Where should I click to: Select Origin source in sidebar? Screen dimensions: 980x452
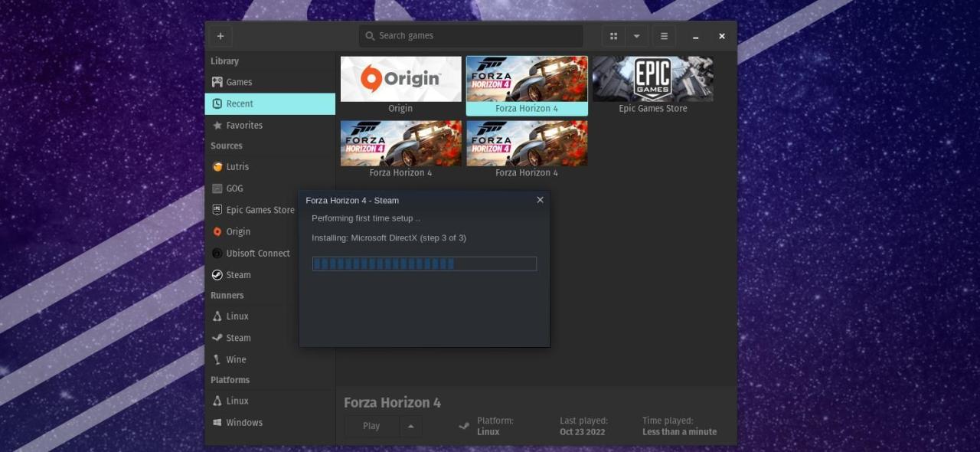coord(253,231)
